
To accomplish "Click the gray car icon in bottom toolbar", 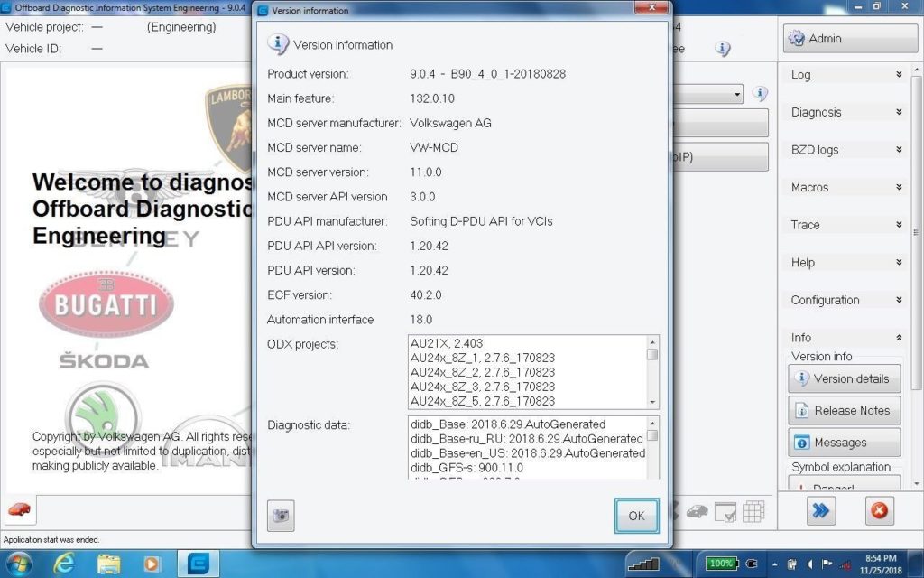I will pyautogui.click(x=697, y=511).
